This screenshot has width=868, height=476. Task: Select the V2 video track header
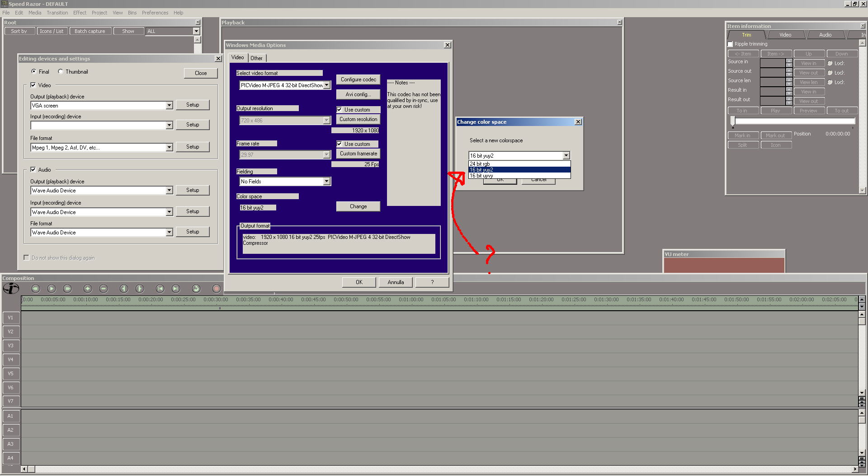(x=11, y=331)
